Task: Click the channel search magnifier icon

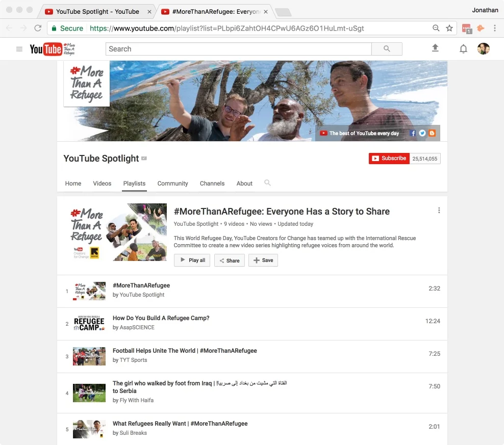Action: pos(267,183)
